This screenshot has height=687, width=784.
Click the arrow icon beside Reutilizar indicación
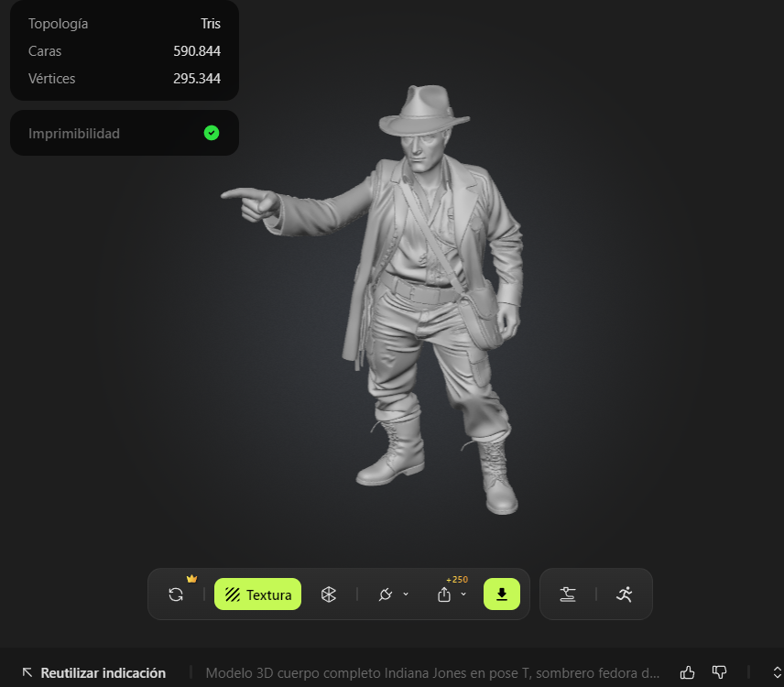click(x=27, y=673)
